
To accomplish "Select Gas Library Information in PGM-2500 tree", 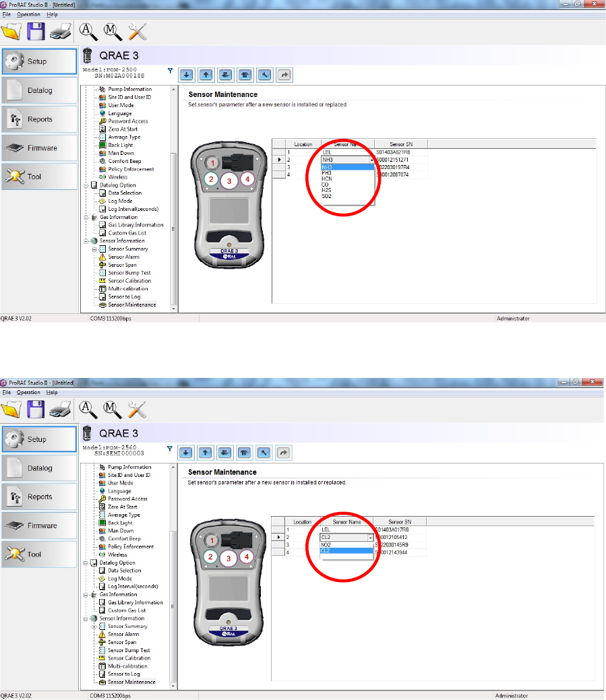I will pos(135,225).
